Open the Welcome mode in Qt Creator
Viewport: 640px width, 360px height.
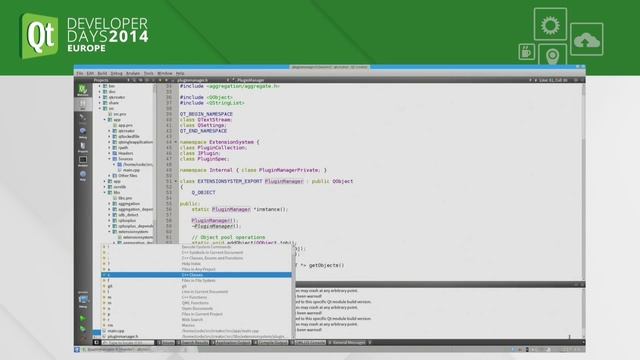pos(83,90)
